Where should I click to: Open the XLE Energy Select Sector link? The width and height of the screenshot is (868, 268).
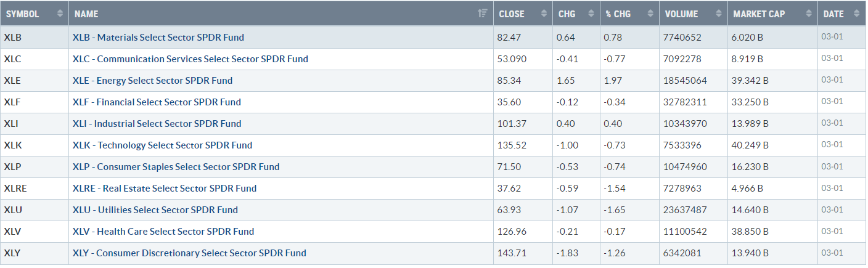click(x=153, y=81)
